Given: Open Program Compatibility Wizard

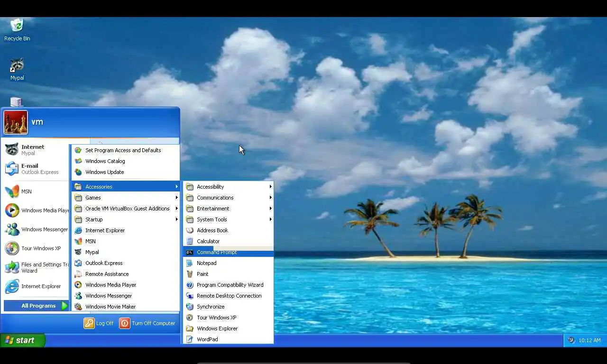Looking at the screenshot, I should tap(229, 285).
